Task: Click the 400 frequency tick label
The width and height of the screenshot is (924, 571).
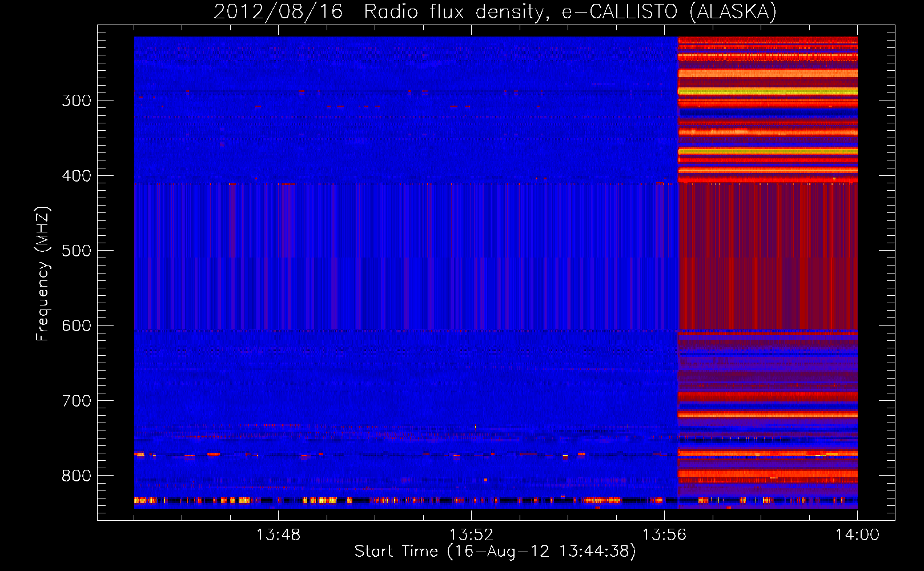Action: 77,176
